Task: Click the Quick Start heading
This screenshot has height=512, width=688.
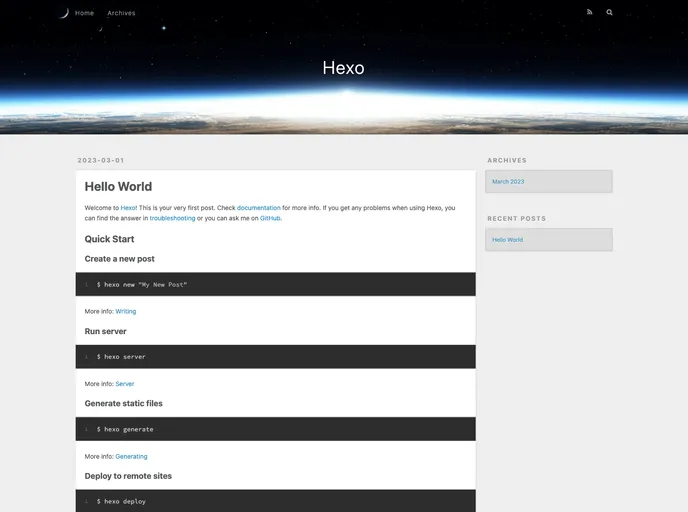Action: 109,239
